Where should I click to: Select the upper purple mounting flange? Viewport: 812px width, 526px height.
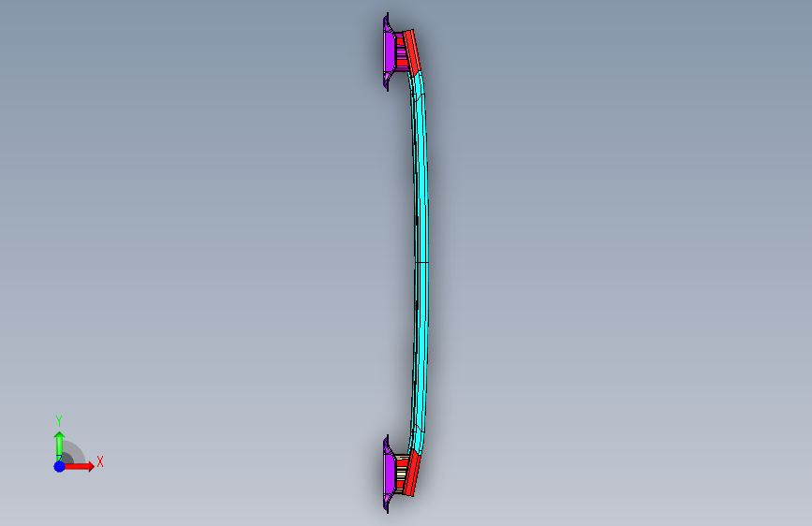389,51
